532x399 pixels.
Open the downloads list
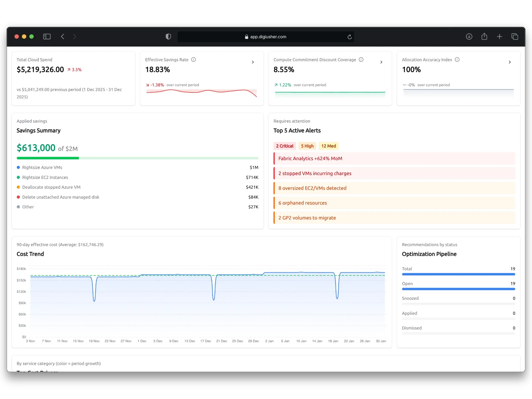(469, 37)
